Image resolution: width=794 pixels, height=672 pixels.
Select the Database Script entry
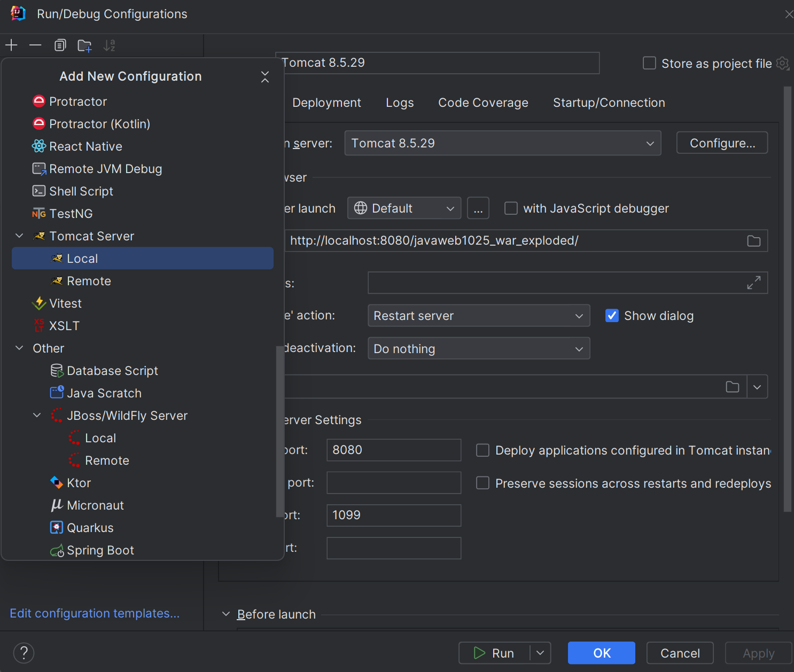click(143, 371)
